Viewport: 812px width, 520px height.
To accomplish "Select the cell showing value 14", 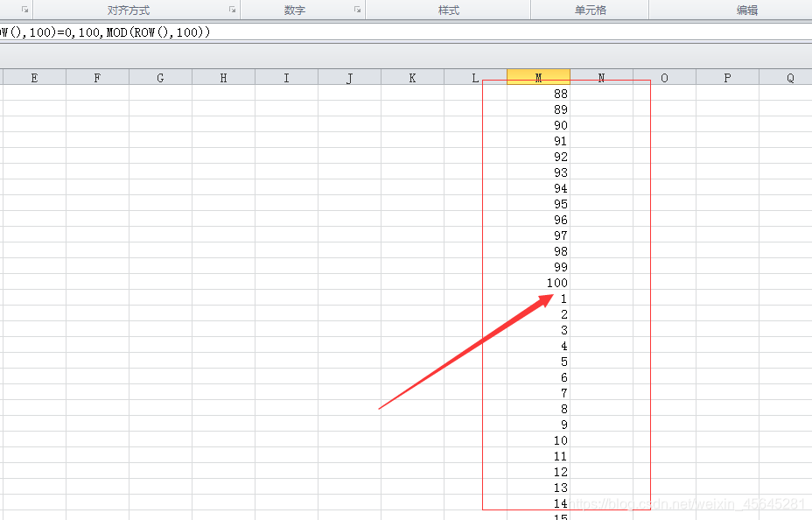I will (539, 502).
